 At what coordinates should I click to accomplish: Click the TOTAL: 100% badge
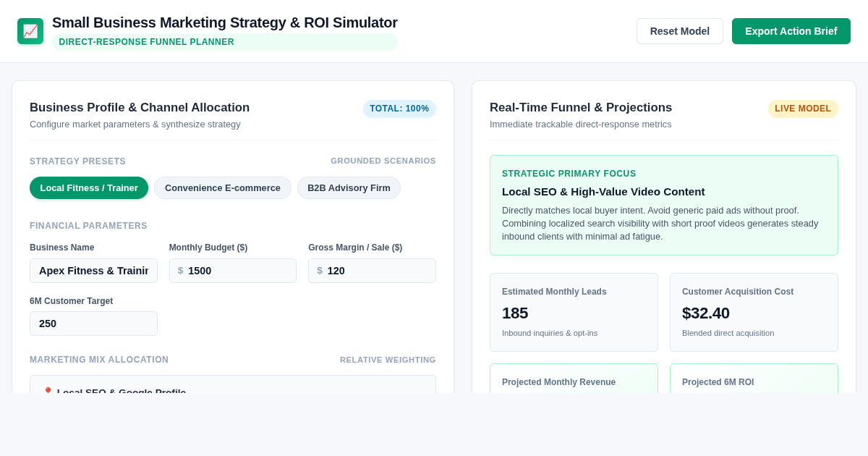tap(399, 109)
